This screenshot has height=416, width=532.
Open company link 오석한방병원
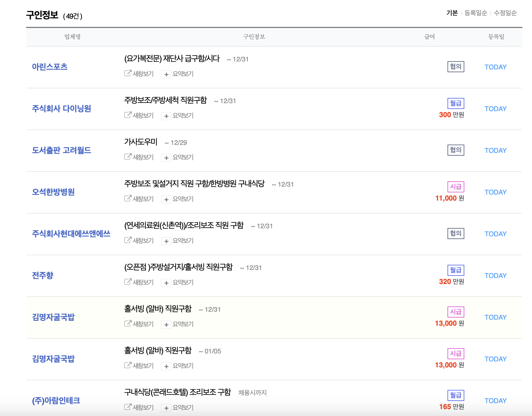point(53,192)
